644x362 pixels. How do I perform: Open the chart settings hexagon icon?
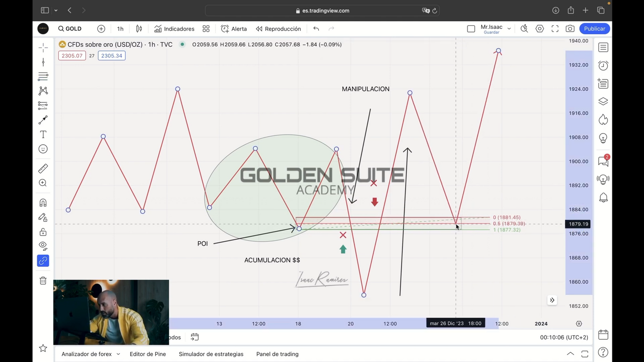(540, 28)
